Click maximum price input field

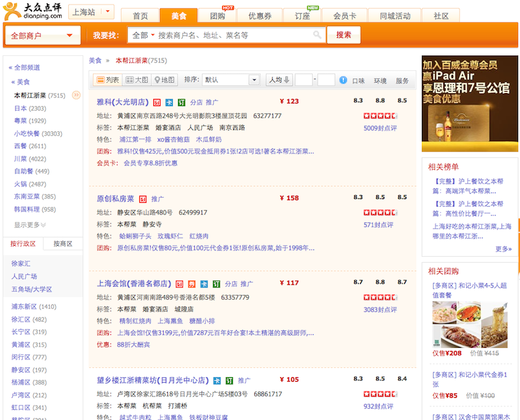(x=326, y=79)
